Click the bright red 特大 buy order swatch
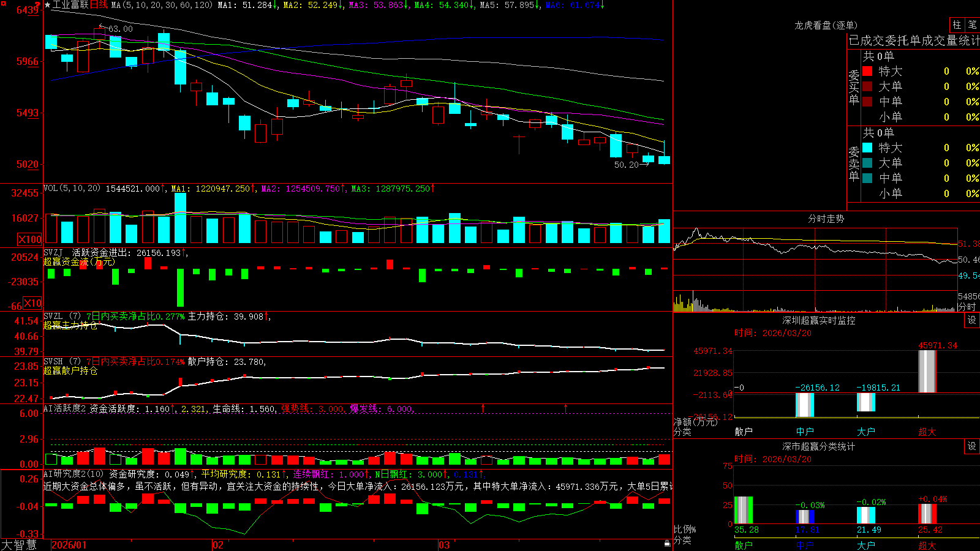The image size is (980, 551). point(867,71)
